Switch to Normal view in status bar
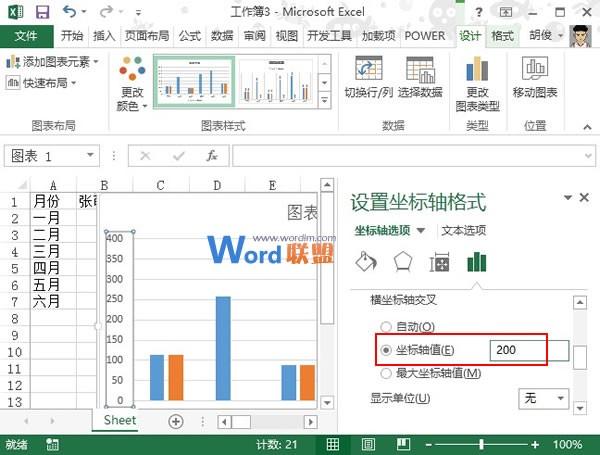This screenshot has height=455, width=600. click(333, 444)
